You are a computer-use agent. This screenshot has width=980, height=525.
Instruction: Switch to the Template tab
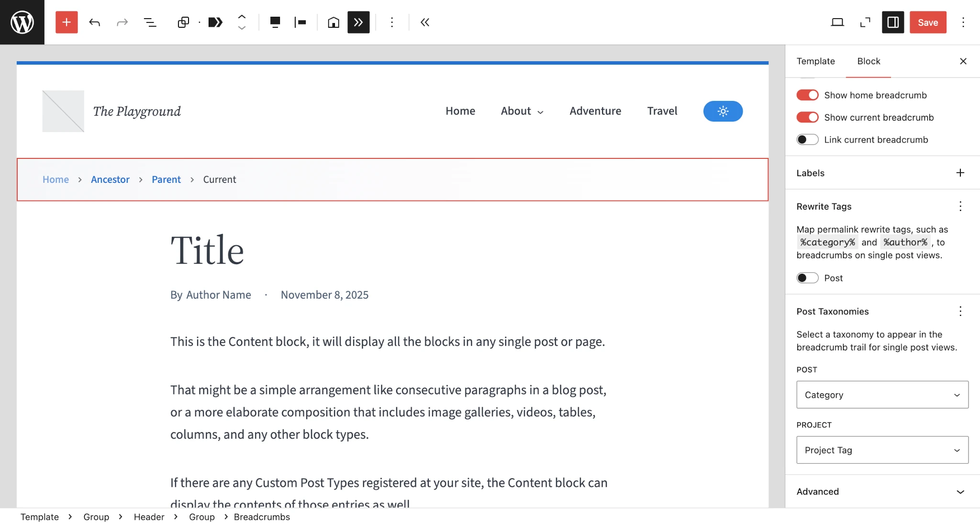(x=815, y=61)
